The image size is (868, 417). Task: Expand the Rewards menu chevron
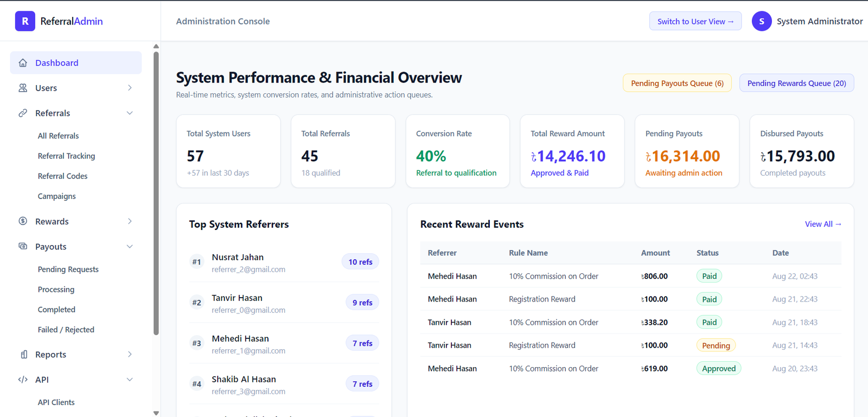(130, 221)
